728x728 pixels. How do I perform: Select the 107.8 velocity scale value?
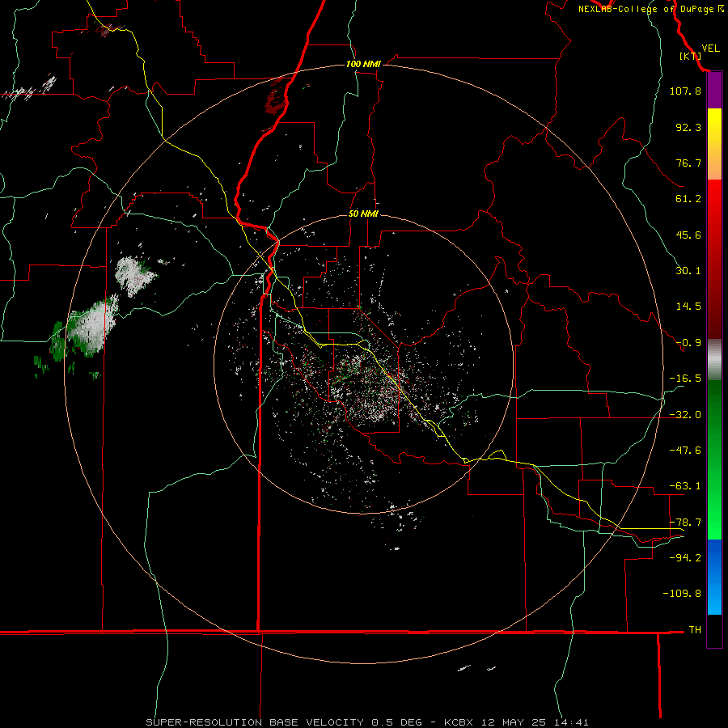pos(685,91)
